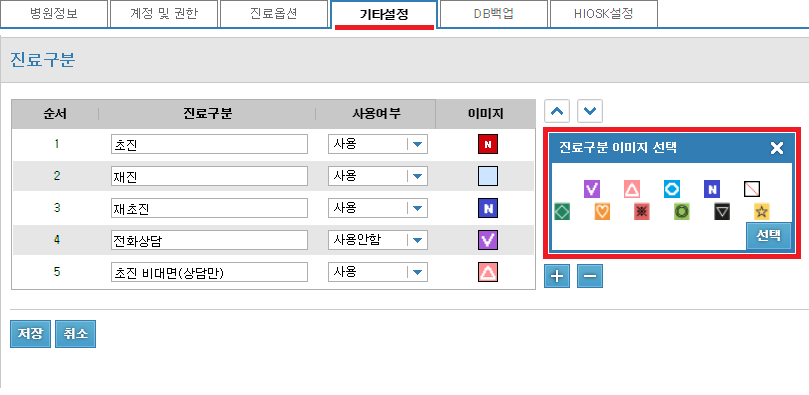Open 사용여부 dropdown for 재초진
Screen dimensions: 809x395
(378, 208)
